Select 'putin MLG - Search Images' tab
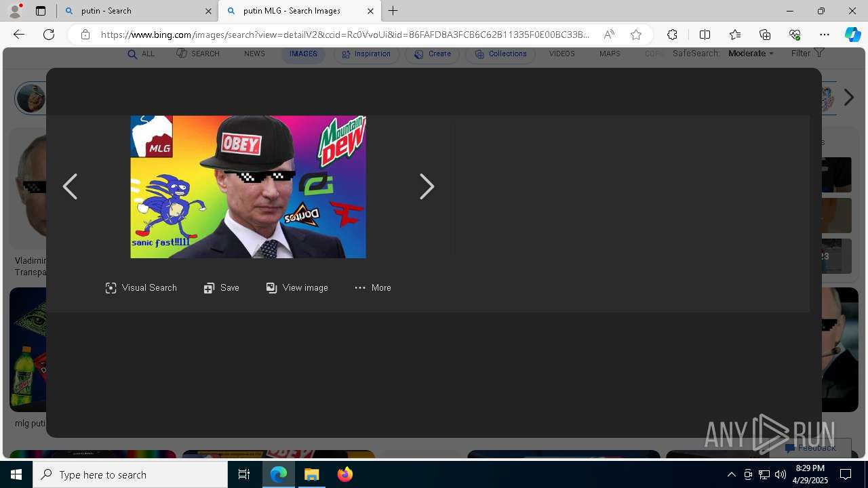Viewport: 868px width, 488px height. (x=300, y=11)
